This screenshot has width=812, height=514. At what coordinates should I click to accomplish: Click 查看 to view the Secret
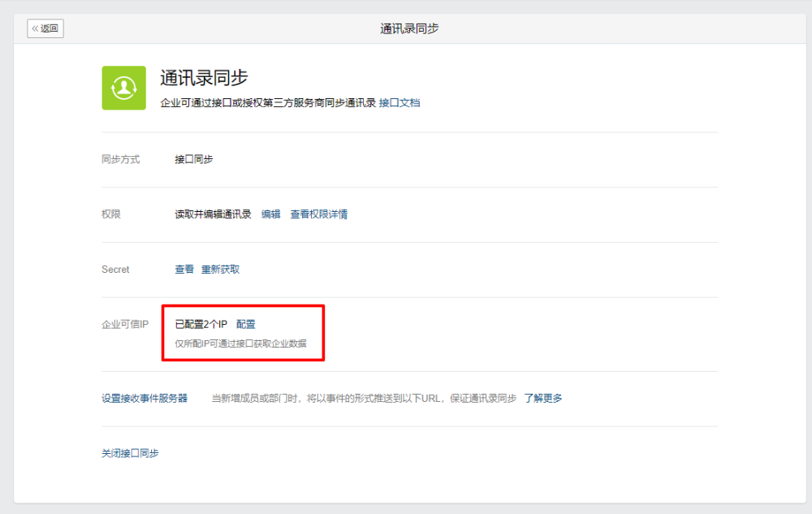[x=184, y=269]
